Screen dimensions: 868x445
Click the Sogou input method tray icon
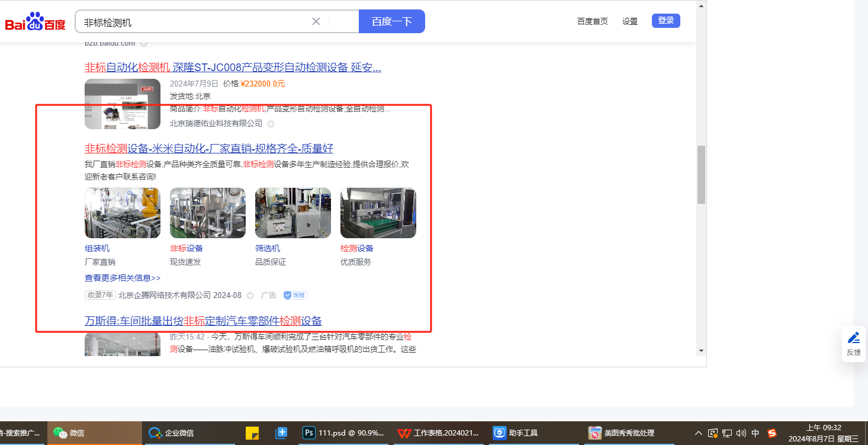pos(771,433)
